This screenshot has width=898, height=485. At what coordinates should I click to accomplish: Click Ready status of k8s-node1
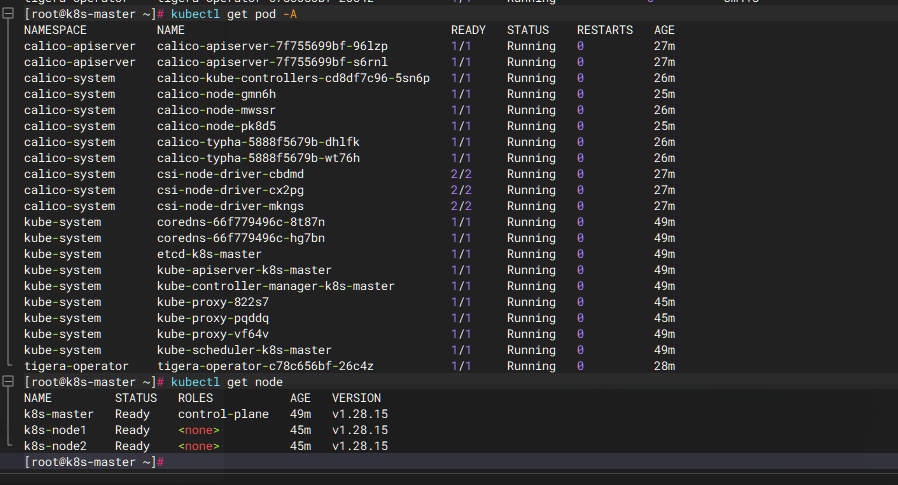pyautogui.click(x=132, y=430)
